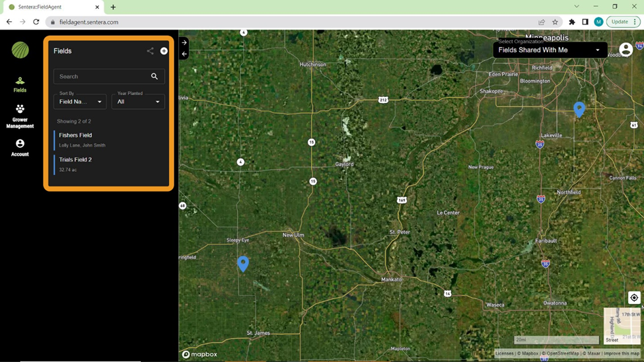Collapse panel using left arrow toggle
Screen dimensions: 644x362
(184, 54)
